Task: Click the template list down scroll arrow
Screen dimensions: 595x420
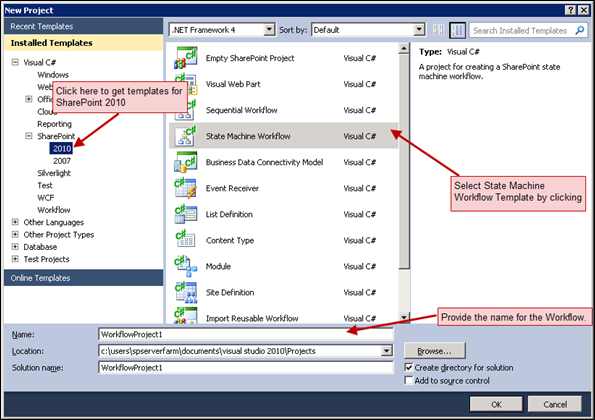Action: (404, 317)
